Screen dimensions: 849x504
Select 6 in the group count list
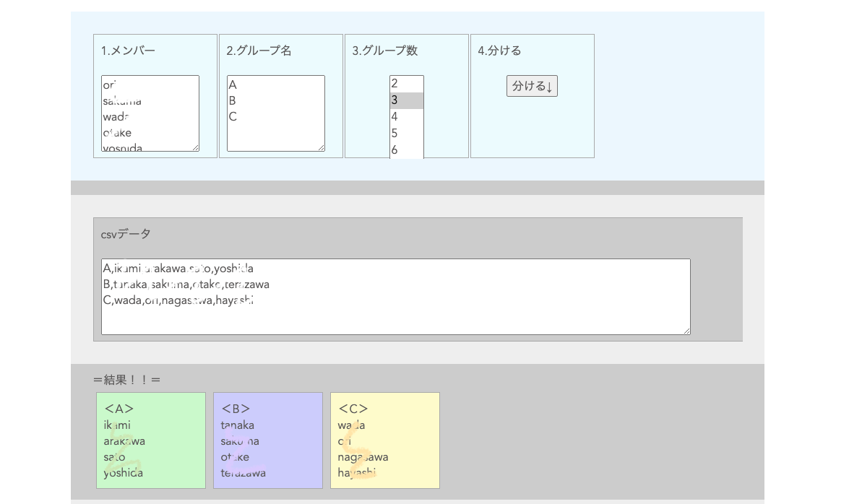[407, 150]
